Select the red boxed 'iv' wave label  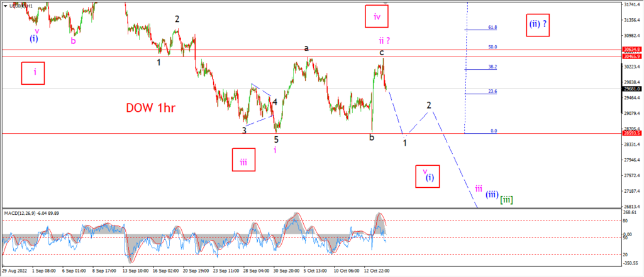pyautogui.click(x=377, y=17)
